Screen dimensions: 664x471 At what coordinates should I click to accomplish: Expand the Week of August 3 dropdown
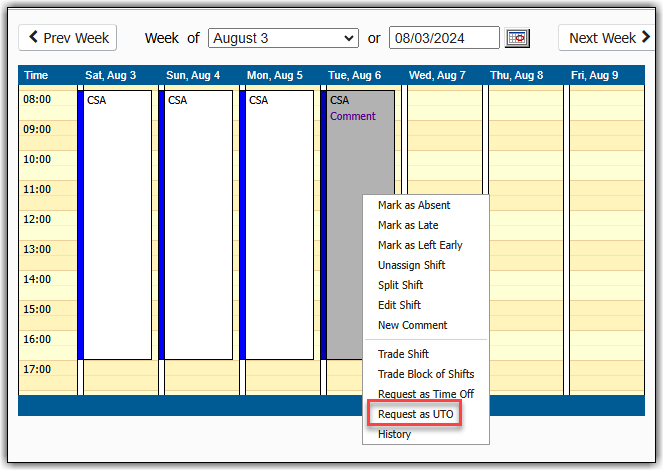tap(282, 38)
